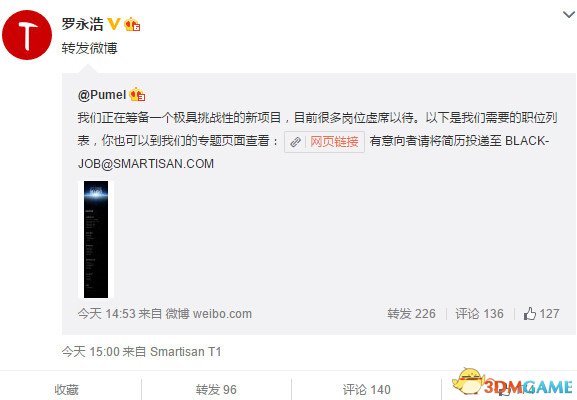Click the Smartisan T1 source link
This screenshot has height=400, width=577.
pos(186,351)
